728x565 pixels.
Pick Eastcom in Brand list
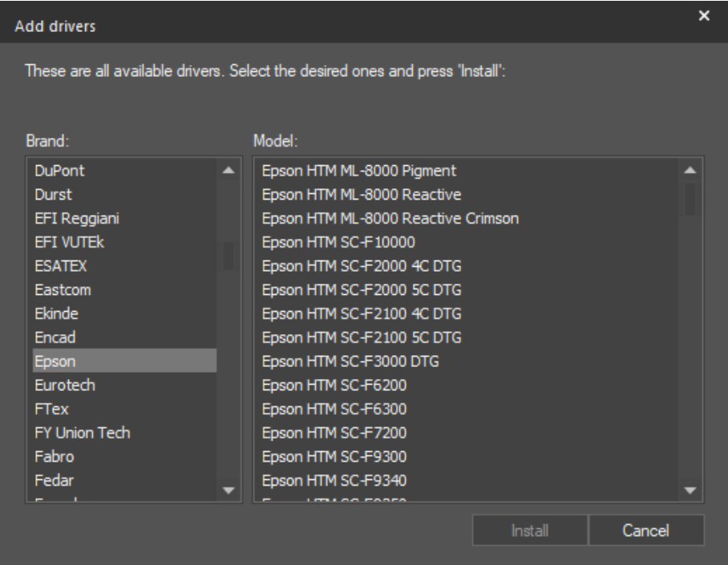124,289
